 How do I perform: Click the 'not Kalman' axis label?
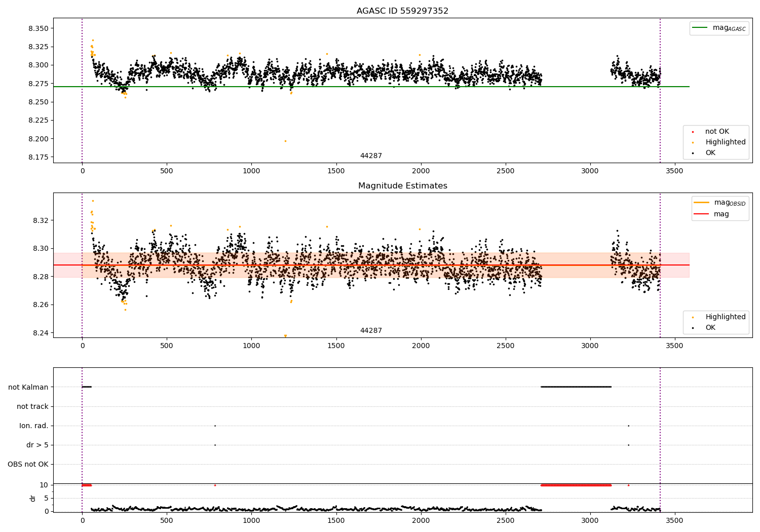click(28, 387)
